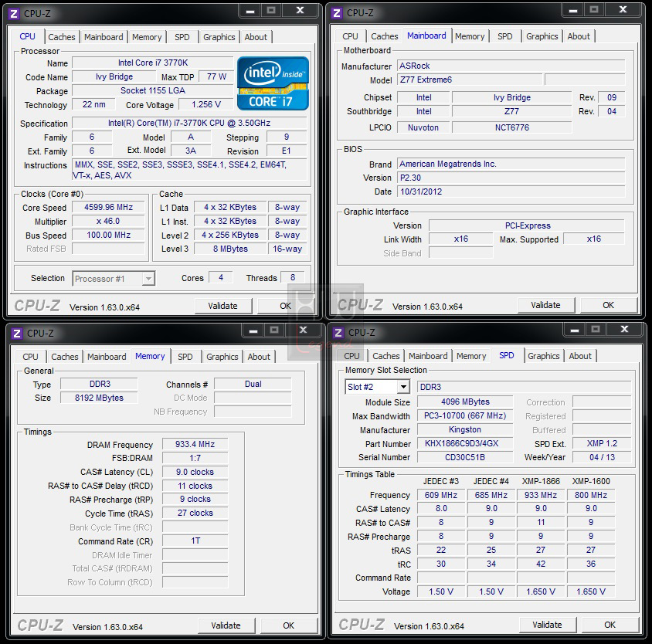The height and width of the screenshot is (644, 652).
Task: Click the Intel Core i7 logo badge
Action: point(273,83)
